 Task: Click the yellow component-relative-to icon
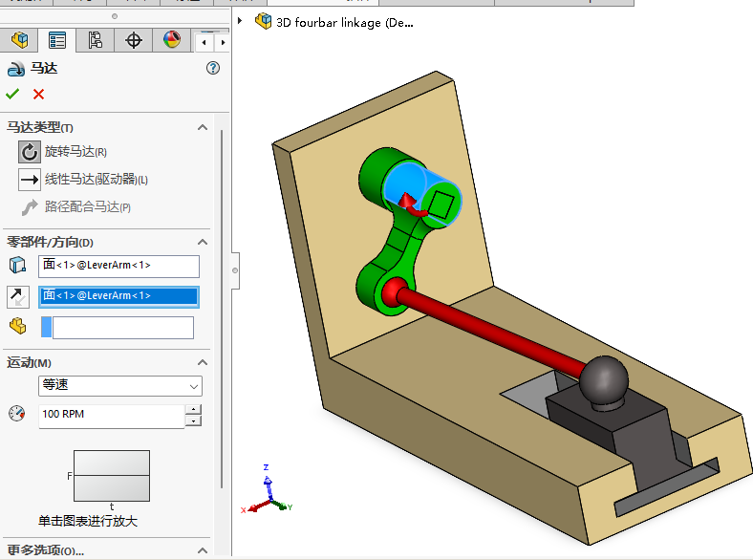click(x=18, y=327)
